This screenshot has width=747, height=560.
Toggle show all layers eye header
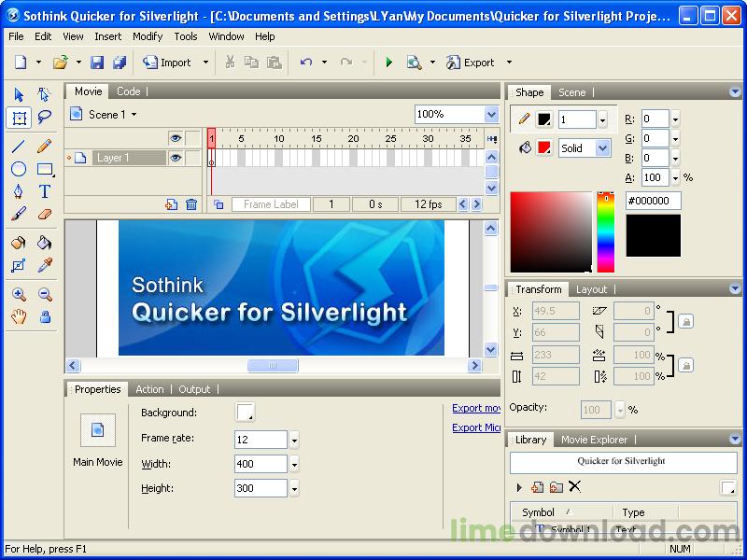coord(175,138)
